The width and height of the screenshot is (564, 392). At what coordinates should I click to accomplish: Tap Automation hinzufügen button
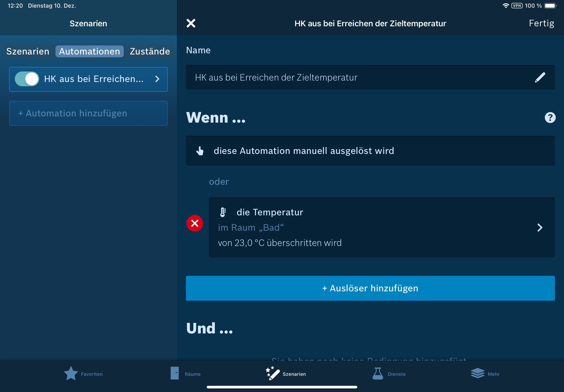click(x=88, y=113)
